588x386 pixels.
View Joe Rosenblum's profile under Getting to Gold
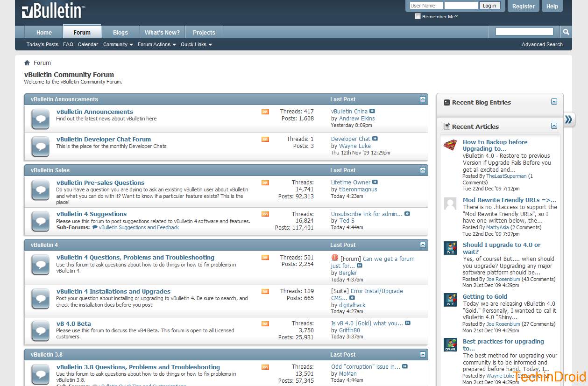pos(503,324)
